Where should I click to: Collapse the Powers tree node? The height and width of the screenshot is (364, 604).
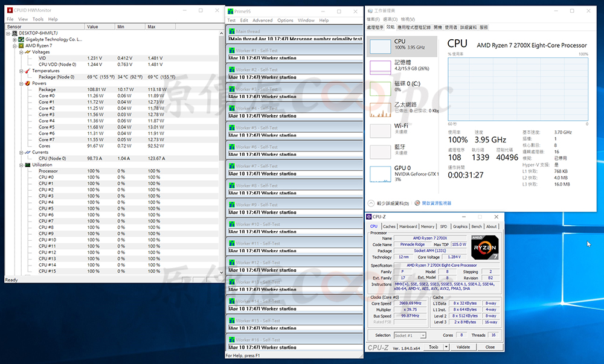pos(21,83)
